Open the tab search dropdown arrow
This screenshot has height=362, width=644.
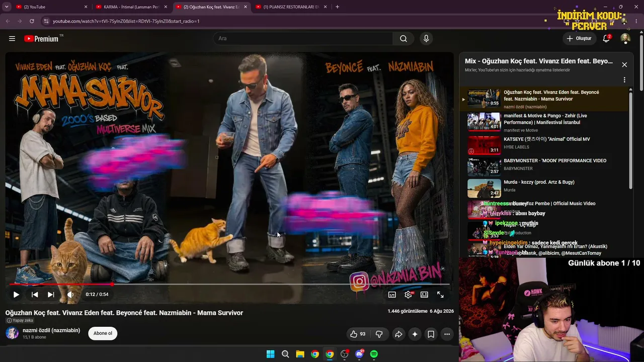click(7, 7)
